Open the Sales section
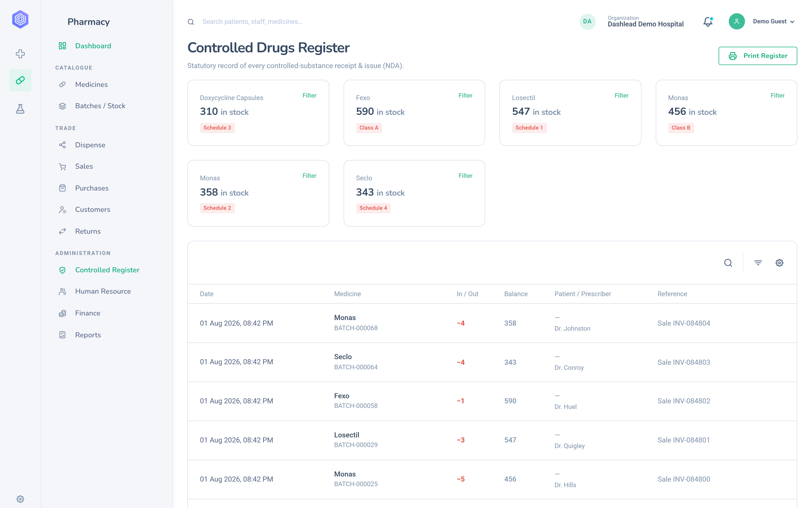Screen dimensions: 812x508 coord(84,167)
